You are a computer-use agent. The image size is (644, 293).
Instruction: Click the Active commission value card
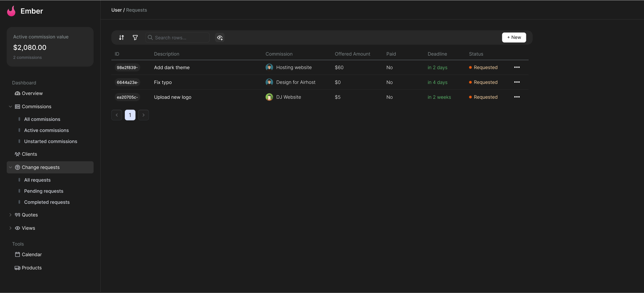pos(50,47)
